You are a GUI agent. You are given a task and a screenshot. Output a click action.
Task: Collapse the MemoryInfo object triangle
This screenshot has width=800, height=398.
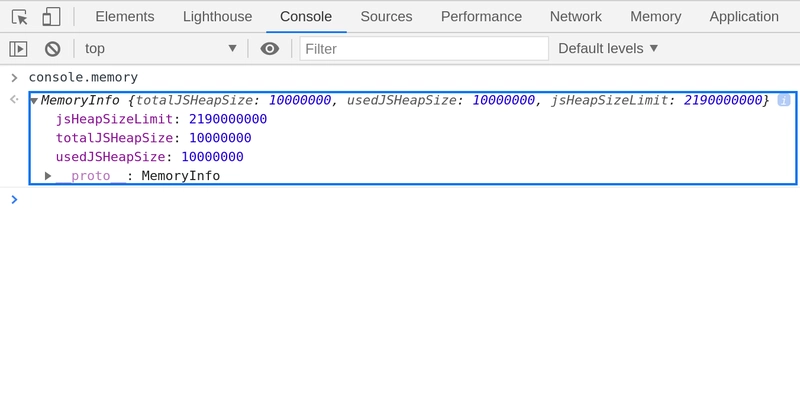point(34,101)
